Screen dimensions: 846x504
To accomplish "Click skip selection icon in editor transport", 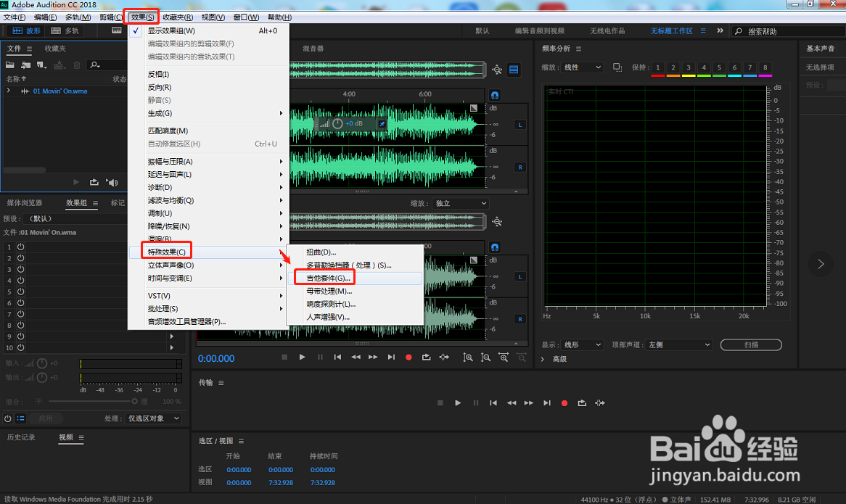I will [444, 358].
